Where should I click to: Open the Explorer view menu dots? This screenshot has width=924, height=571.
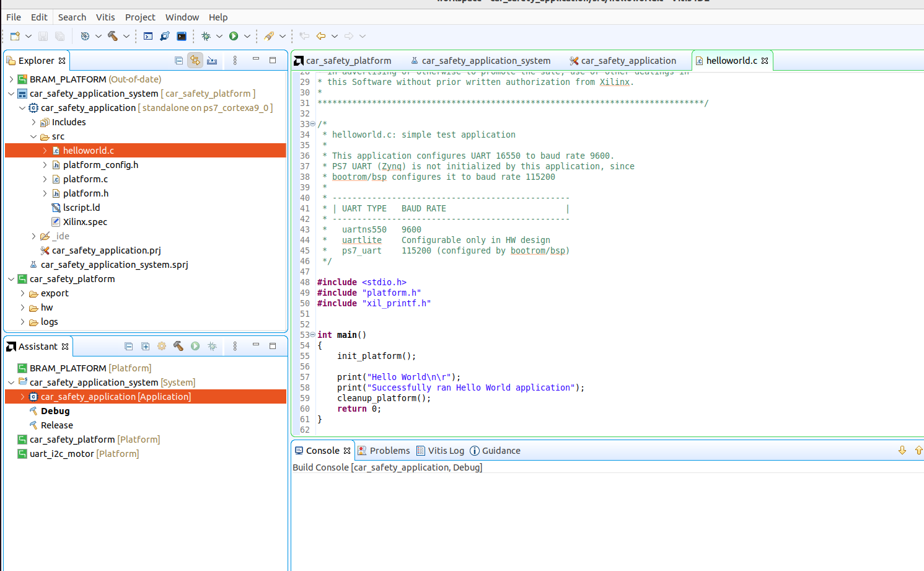235,60
